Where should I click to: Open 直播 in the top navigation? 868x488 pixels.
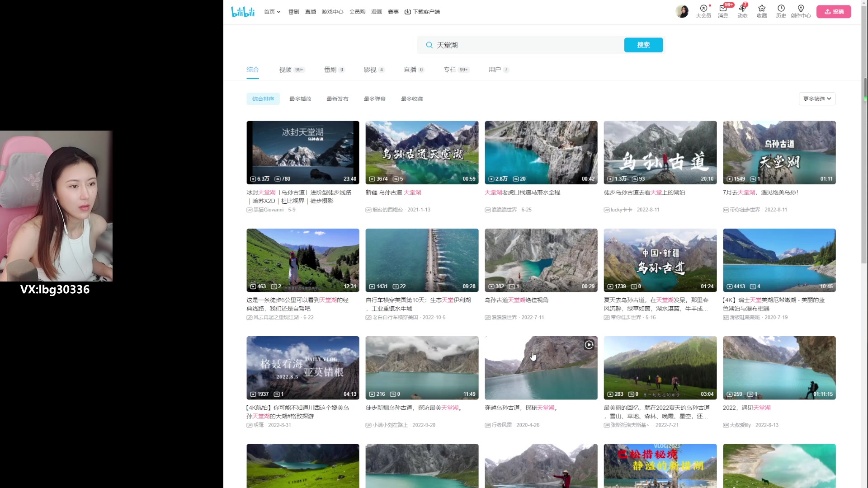point(311,12)
